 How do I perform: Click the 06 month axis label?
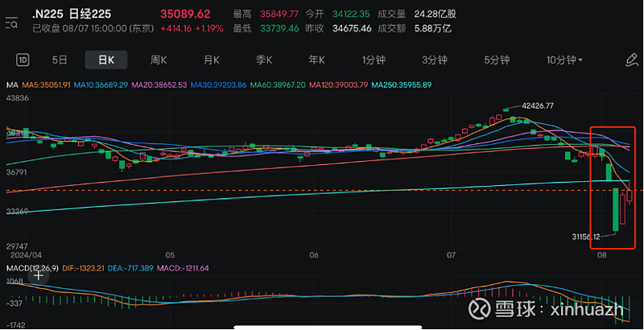(x=314, y=255)
